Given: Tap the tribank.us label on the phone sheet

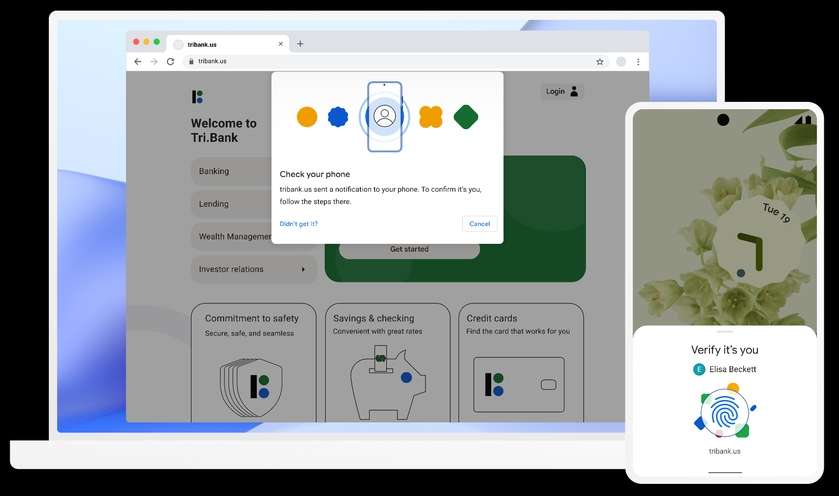Looking at the screenshot, I should point(724,451).
